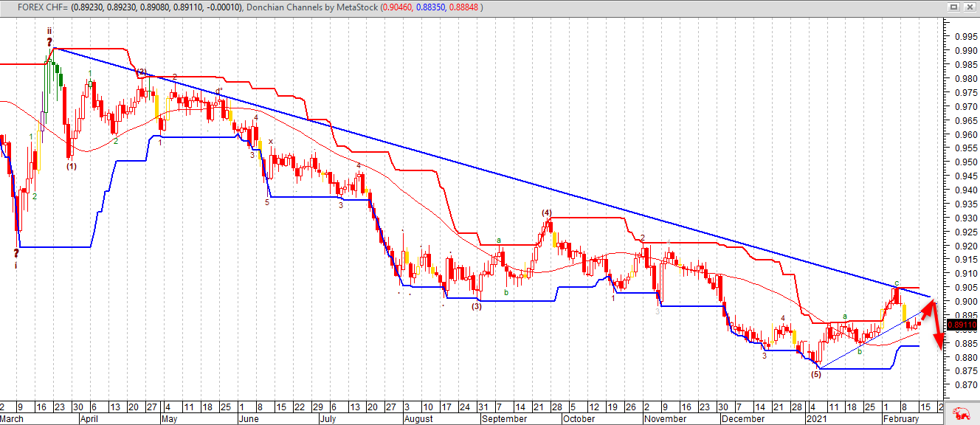
Task: Select the 'ii' wave label at chart top
Action: click(49, 31)
